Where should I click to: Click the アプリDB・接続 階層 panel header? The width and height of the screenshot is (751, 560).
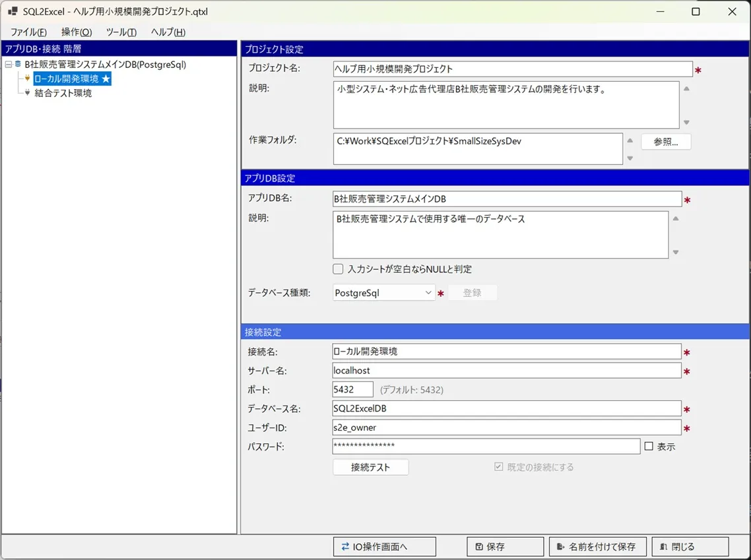click(x=119, y=49)
